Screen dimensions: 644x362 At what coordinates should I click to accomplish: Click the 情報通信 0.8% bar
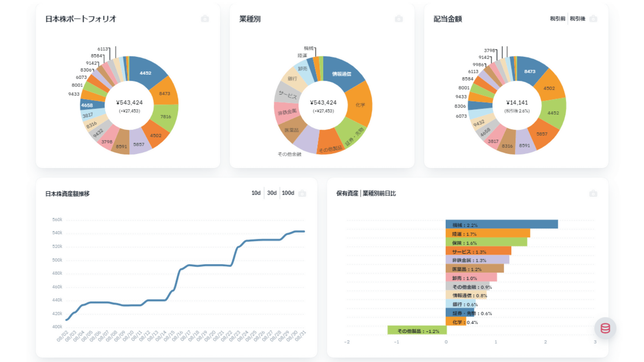467,295
